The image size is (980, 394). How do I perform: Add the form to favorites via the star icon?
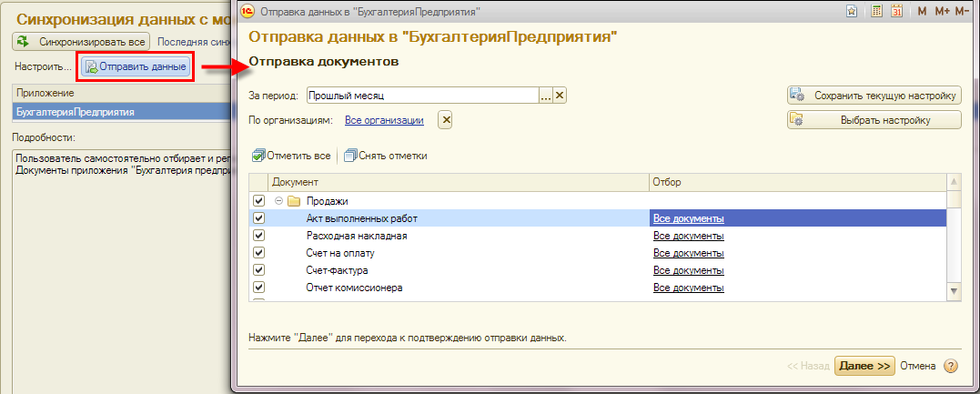click(852, 11)
